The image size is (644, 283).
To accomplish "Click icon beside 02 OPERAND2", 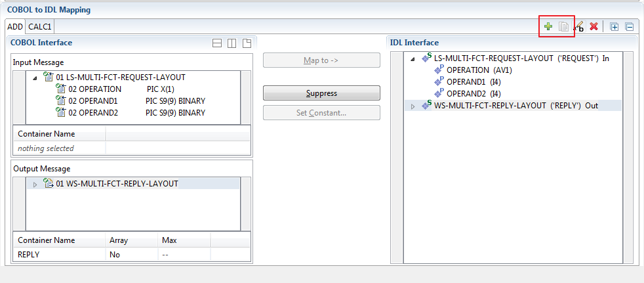I will 61,112.
